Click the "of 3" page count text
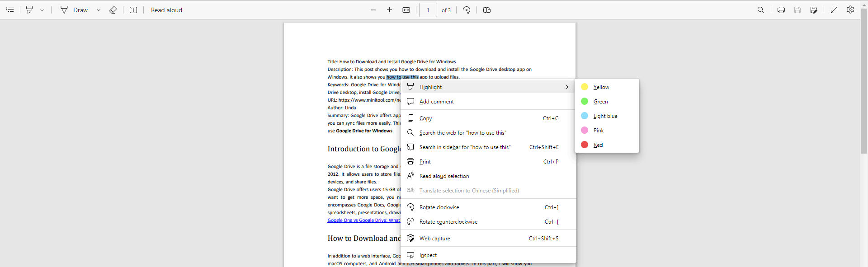This screenshot has height=267, width=868. tap(446, 10)
